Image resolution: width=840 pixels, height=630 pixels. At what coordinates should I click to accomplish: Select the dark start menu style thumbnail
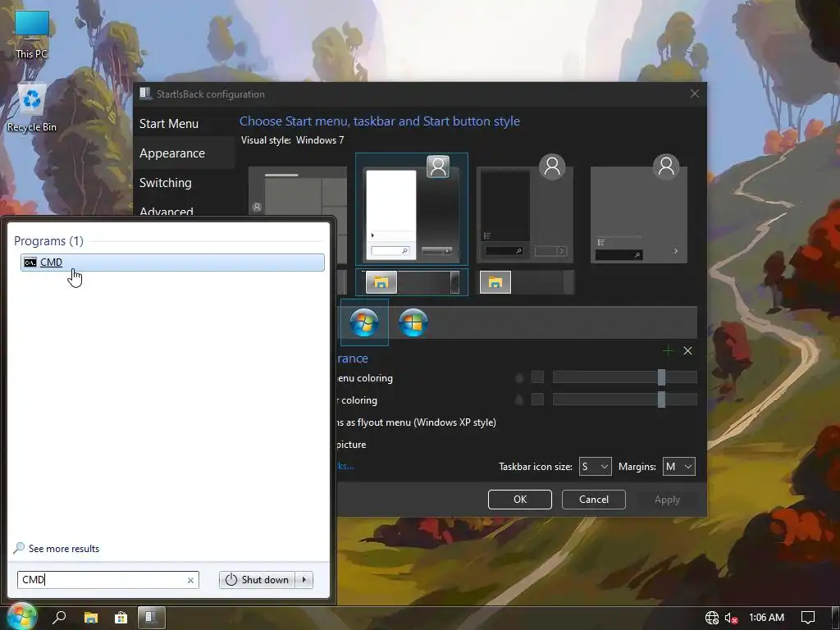pos(525,209)
